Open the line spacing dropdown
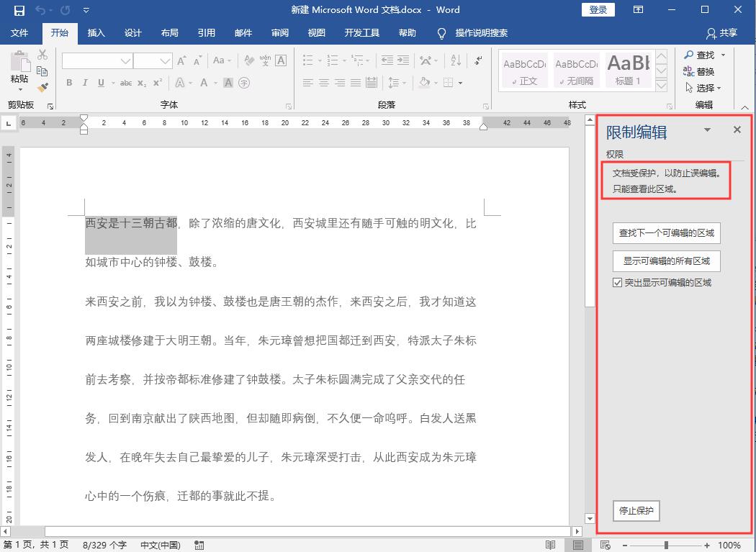This screenshot has height=552, width=756. pyautogui.click(x=404, y=82)
